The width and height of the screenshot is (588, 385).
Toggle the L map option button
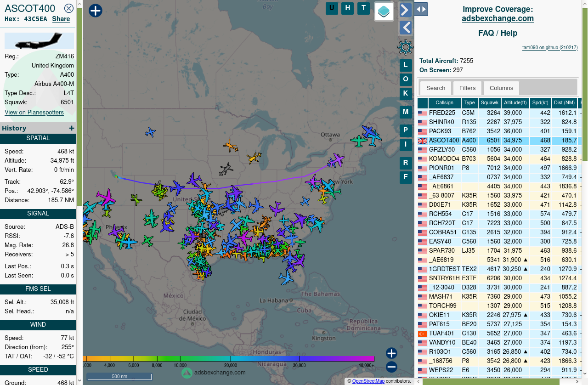(406, 65)
